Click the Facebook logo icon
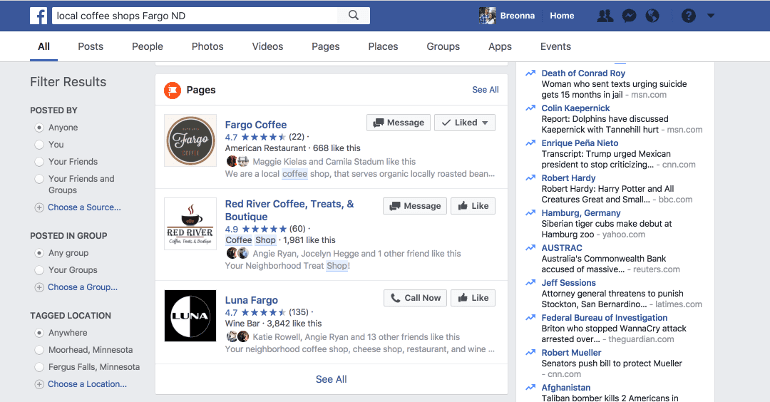The width and height of the screenshot is (770, 402). point(38,16)
